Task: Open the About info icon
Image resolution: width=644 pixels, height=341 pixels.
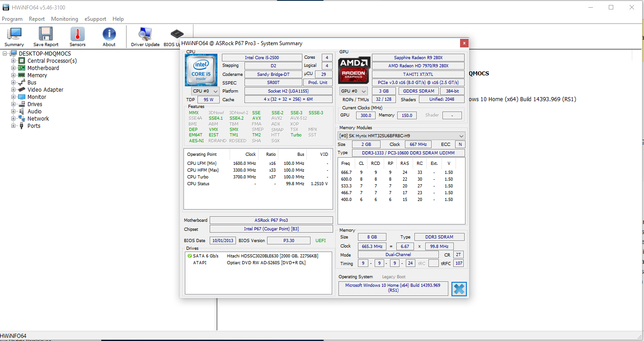Action: pos(109,37)
